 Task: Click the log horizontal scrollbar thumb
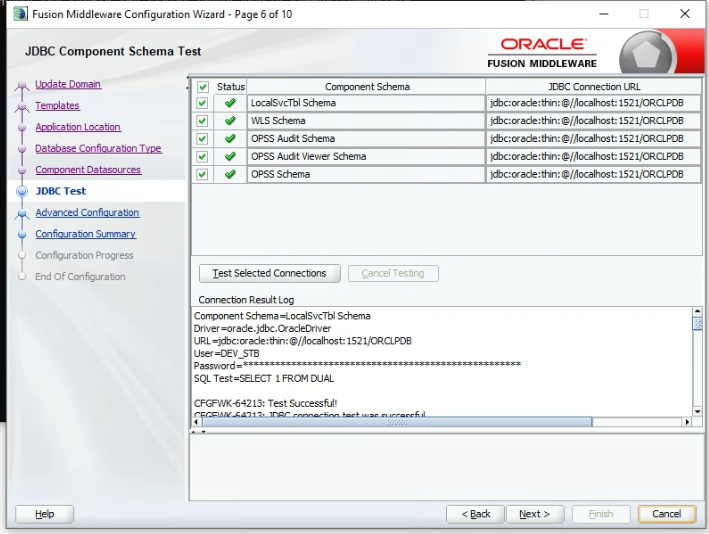point(397,422)
